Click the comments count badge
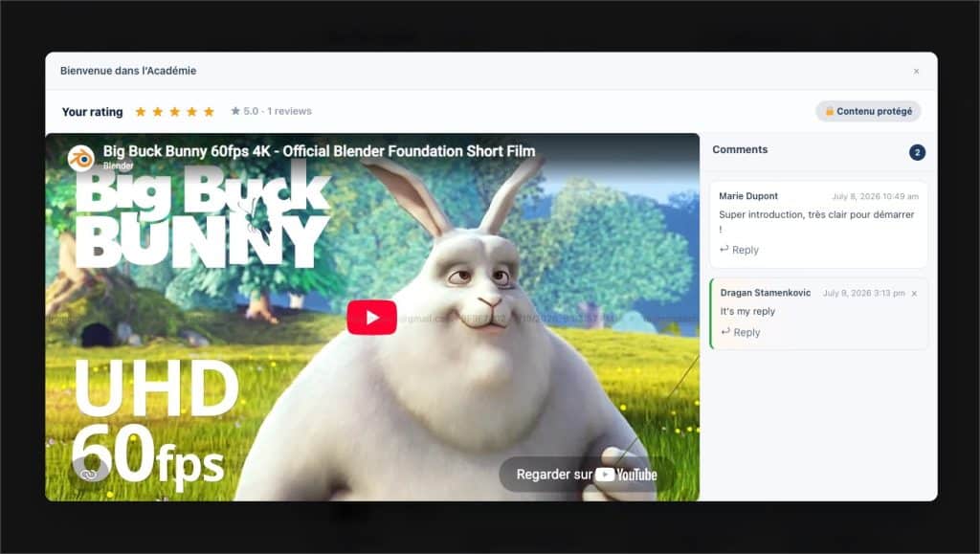The image size is (980, 554). [x=917, y=152]
